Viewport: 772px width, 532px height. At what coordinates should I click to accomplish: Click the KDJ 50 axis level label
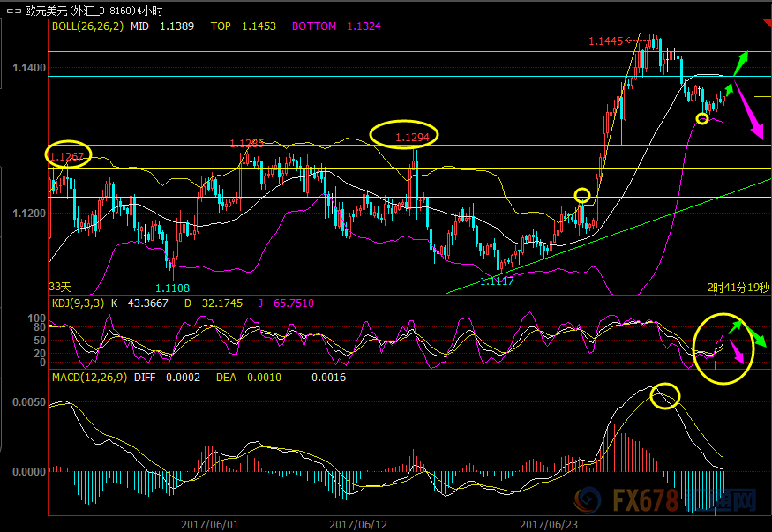(x=40, y=340)
